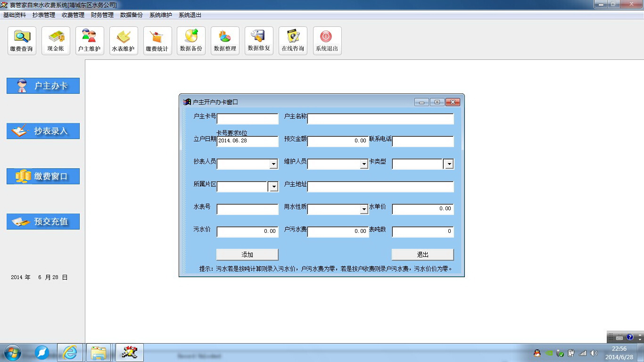The height and width of the screenshot is (362, 644).
Task: Open the 收费管理 menu
Action: coord(73,15)
